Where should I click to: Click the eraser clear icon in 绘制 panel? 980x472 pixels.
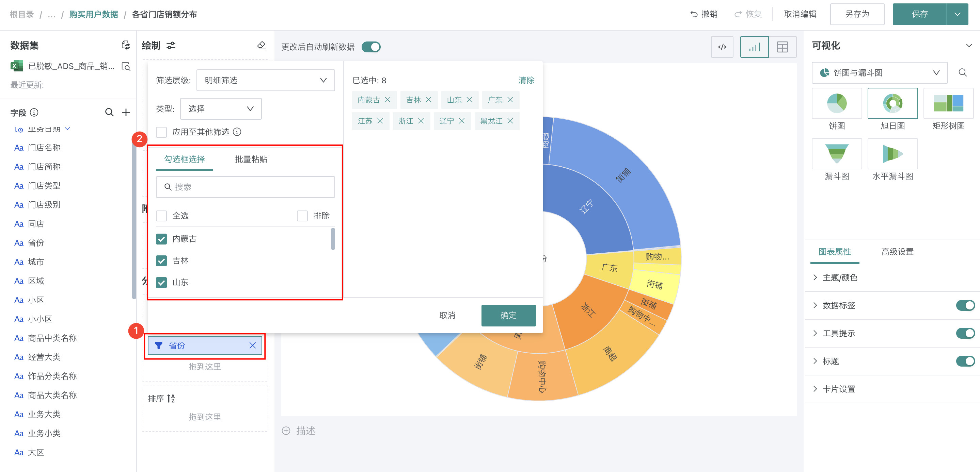pyautogui.click(x=262, y=45)
